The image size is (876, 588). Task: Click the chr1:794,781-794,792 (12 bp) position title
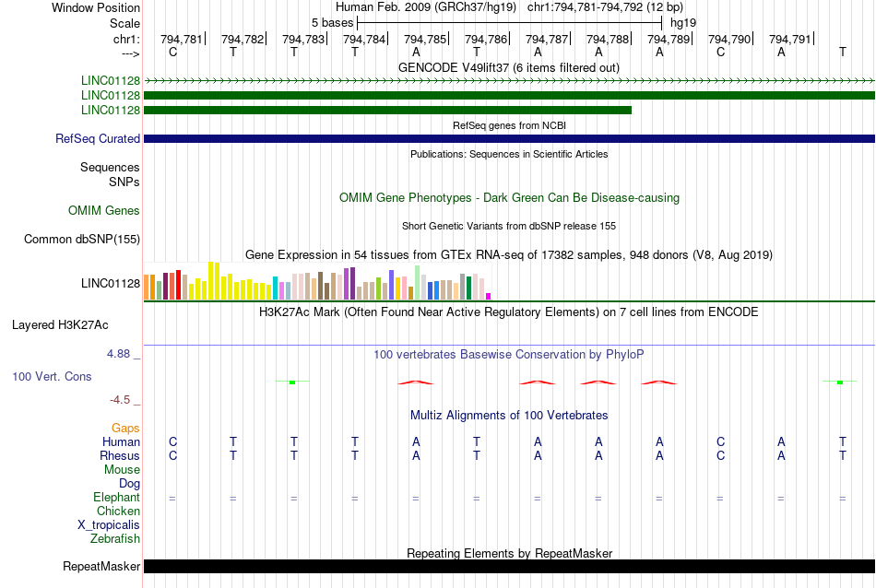[x=605, y=7]
